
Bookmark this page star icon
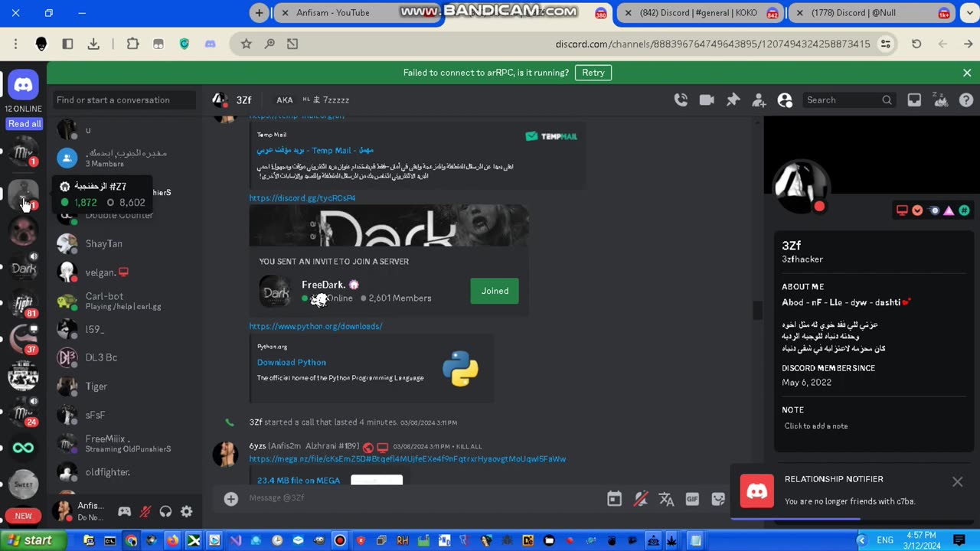(246, 44)
